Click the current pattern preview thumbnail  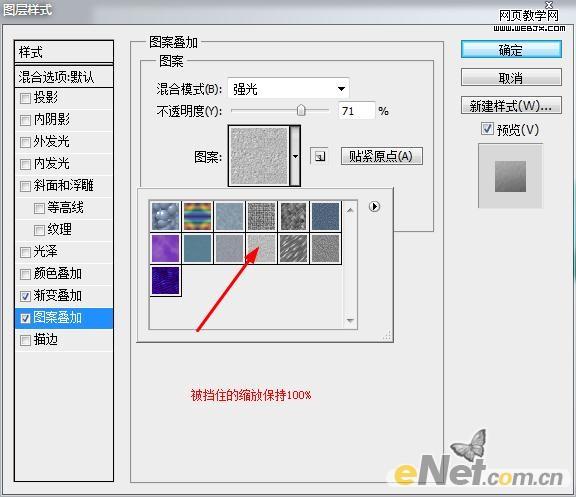click(x=259, y=156)
